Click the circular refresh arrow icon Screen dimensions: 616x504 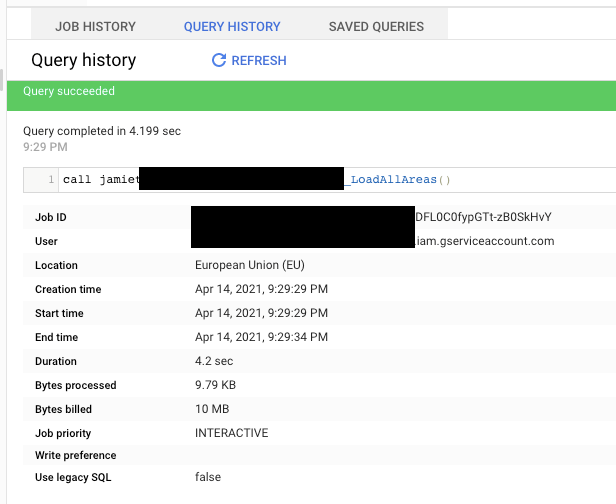coord(219,60)
